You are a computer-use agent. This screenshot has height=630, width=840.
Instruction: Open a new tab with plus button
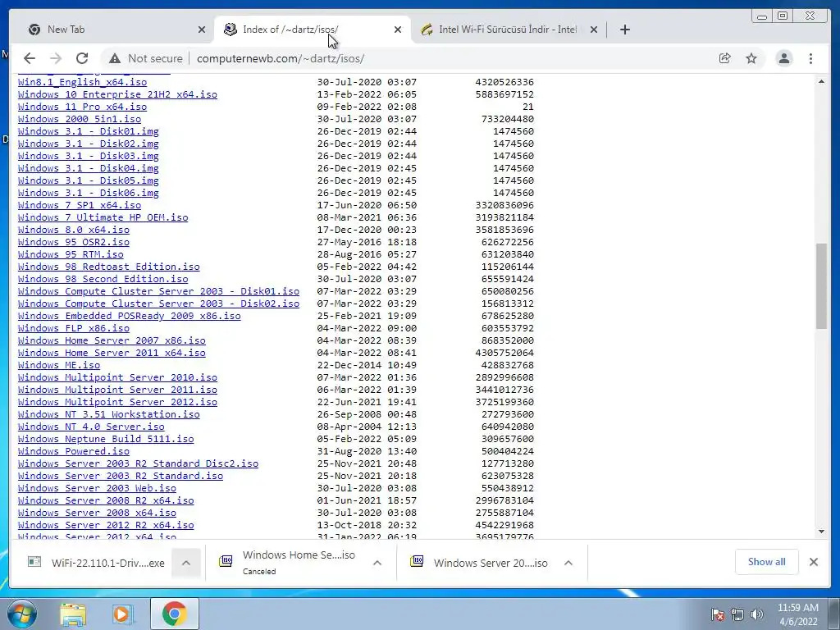coord(624,30)
